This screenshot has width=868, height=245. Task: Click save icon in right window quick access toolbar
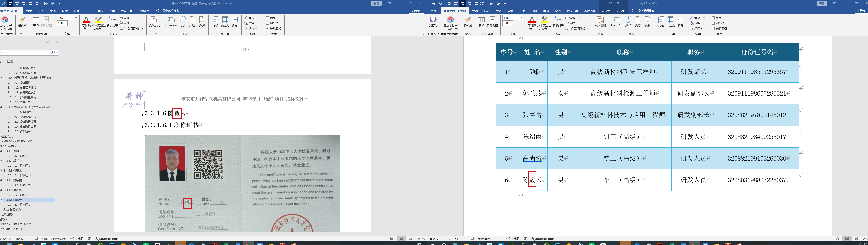click(433, 3)
